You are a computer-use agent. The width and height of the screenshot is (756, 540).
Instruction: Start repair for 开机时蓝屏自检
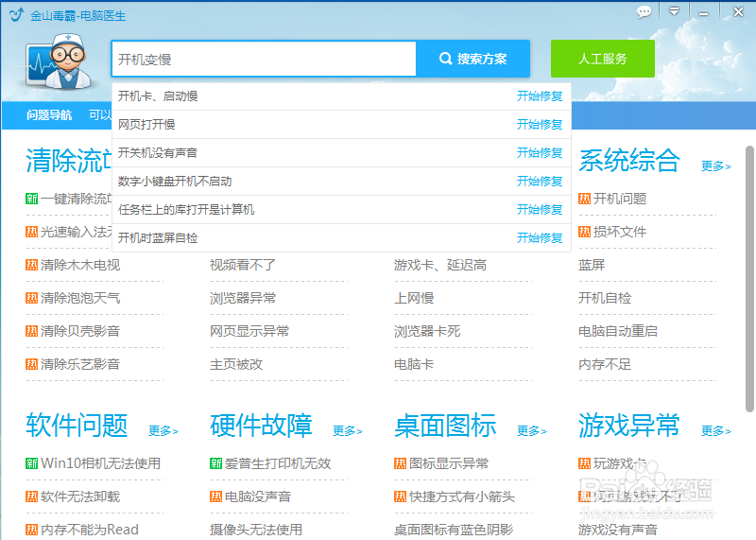(540, 238)
